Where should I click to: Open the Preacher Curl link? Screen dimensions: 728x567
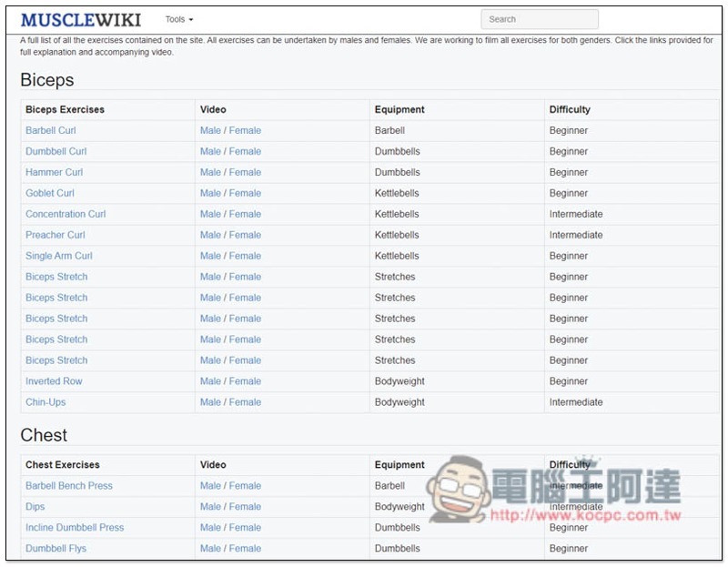tap(56, 235)
